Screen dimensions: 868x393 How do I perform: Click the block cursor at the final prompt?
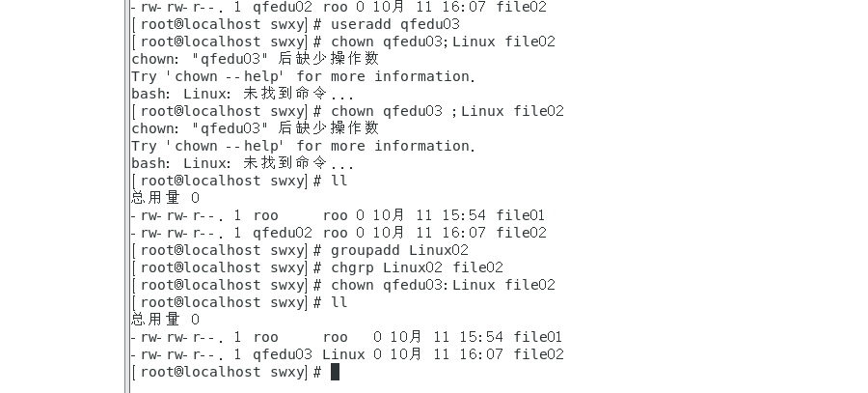pos(335,372)
